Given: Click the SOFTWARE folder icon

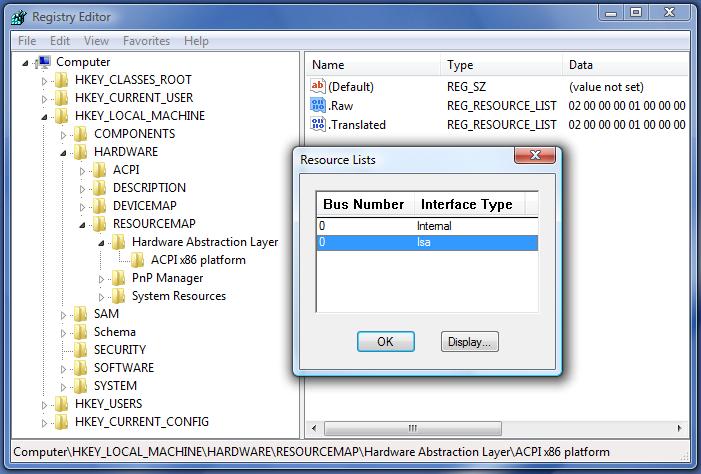Looking at the screenshot, I should [x=80, y=368].
